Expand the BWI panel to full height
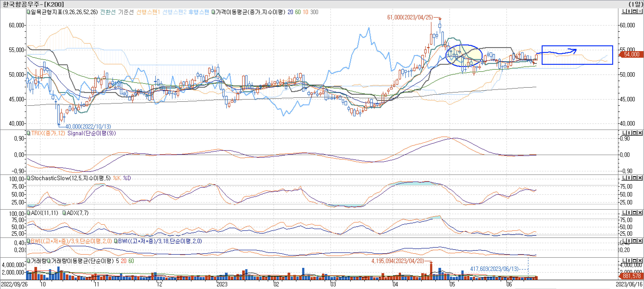 [635, 241]
